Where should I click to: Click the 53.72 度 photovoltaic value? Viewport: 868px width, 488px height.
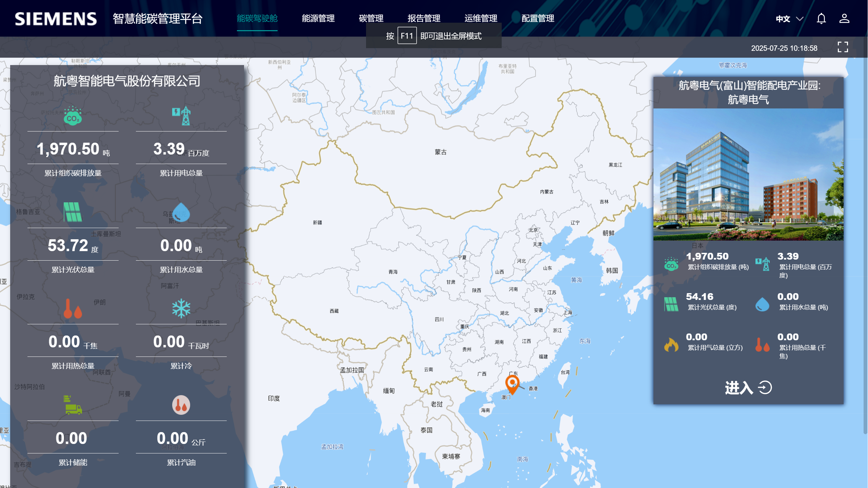pyautogui.click(x=73, y=246)
